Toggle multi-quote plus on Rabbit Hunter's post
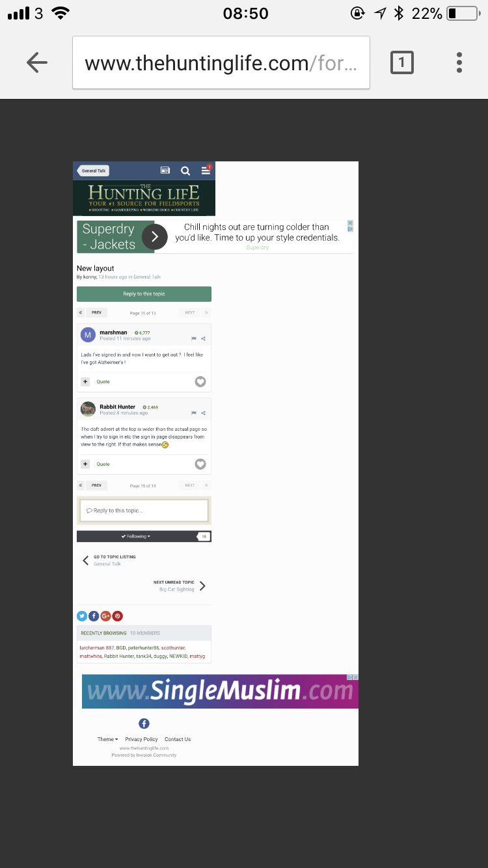Image resolution: width=488 pixels, height=868 pixels. (x=85, y=464)
